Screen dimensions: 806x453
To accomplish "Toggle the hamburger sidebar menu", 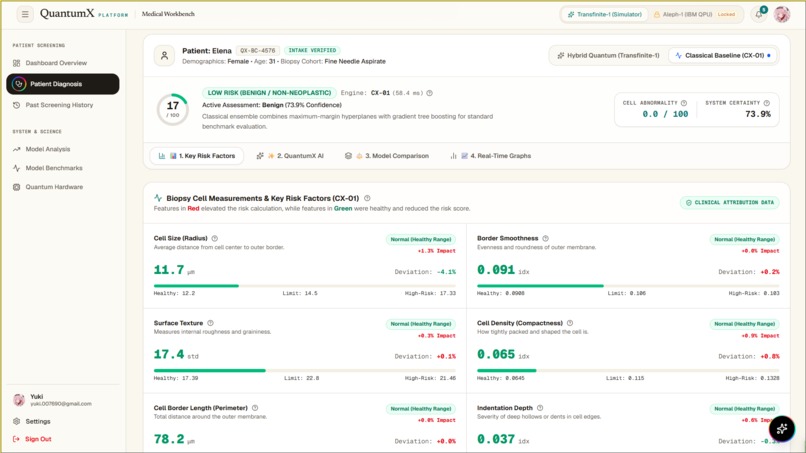I will click(25, 14).
